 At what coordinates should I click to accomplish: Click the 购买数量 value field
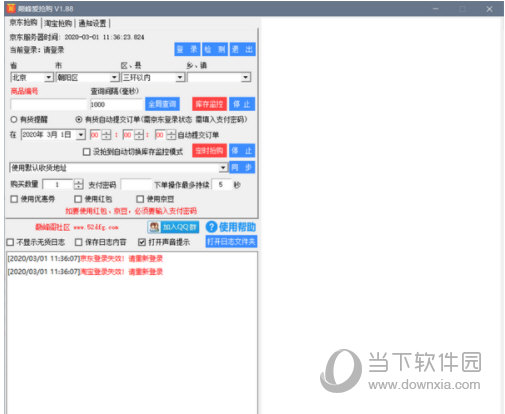pos(58,184)
